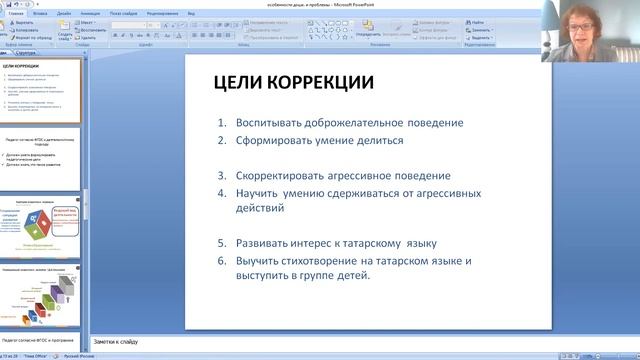
Task: Select the star shape in shapes gallery
Action: click(x=345, y=37)
